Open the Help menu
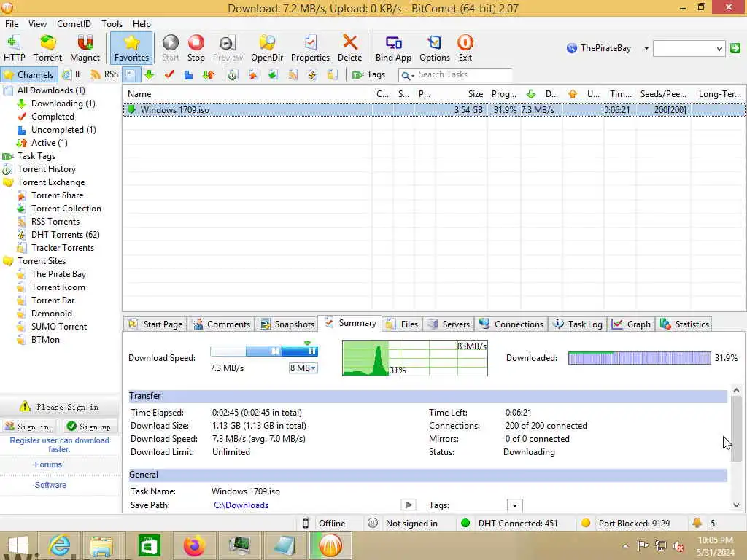 [142, 24]
